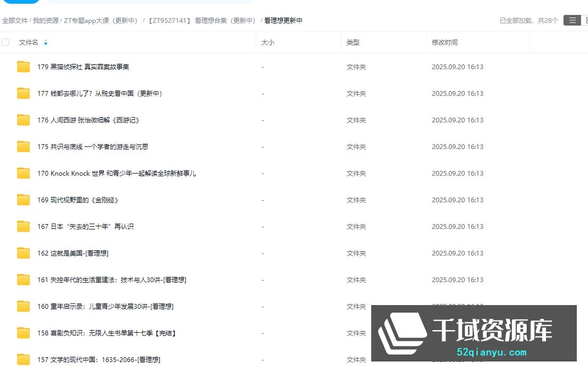Open folder icon for 169 现代视野里的金刚经
This screenshot has height=378, width=588.
tap(23, 200)
